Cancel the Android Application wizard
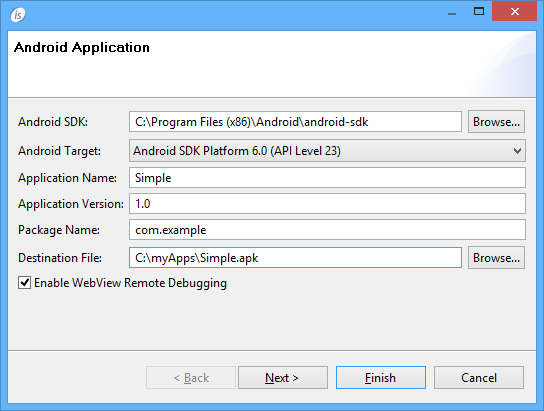The height and width of the screenshot is (411, 544). tap(479, 377)
